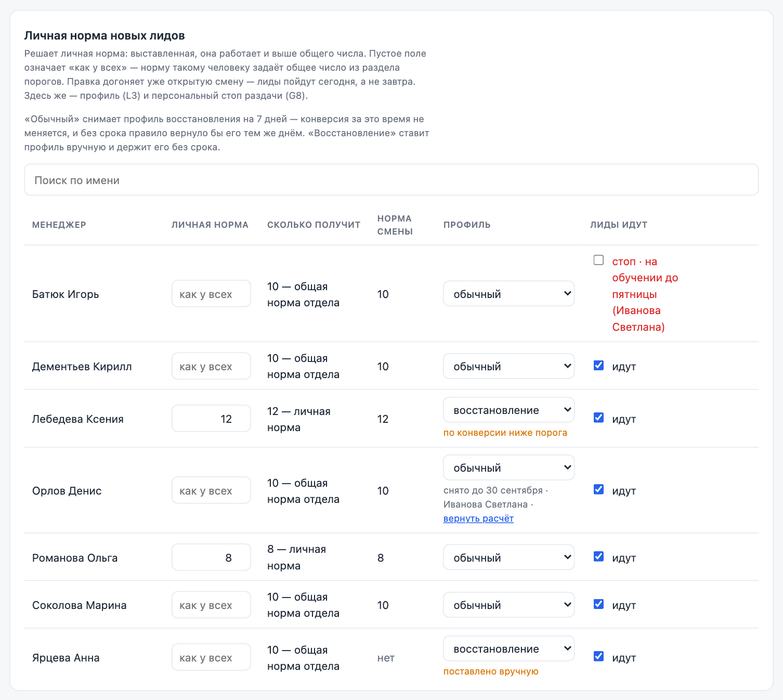Click the «Личная норма новых лидов» heading
This screenshot has width=783, height=700.
pos(105,35)
